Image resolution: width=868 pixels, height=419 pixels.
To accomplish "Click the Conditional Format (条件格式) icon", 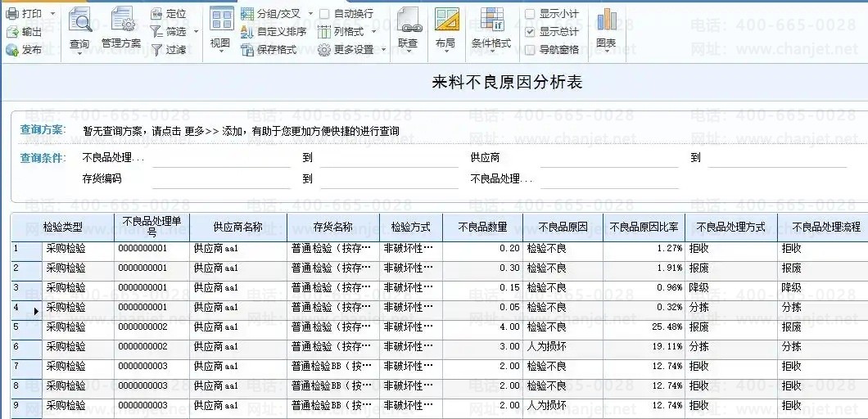I will (x=491, y=20).
